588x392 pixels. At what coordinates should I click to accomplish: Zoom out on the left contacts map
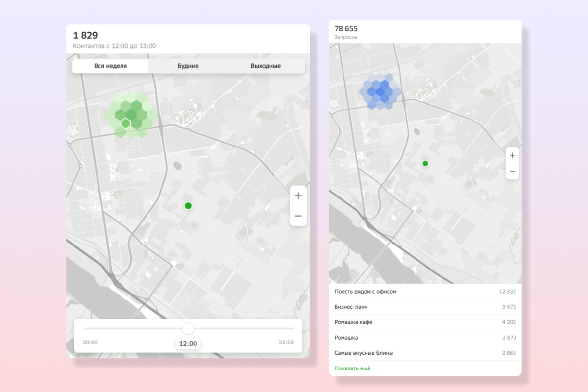click(298, 216)
